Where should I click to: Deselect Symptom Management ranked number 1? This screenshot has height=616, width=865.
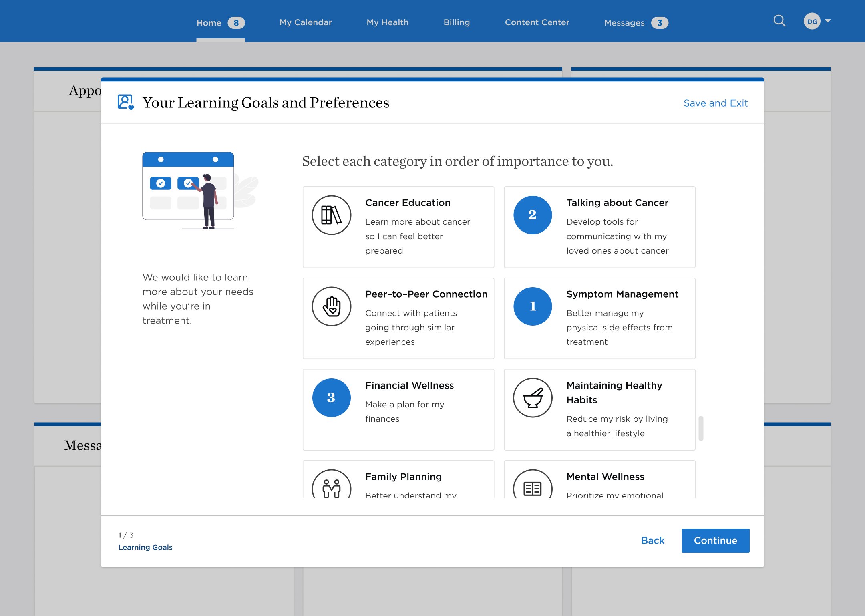533,306
